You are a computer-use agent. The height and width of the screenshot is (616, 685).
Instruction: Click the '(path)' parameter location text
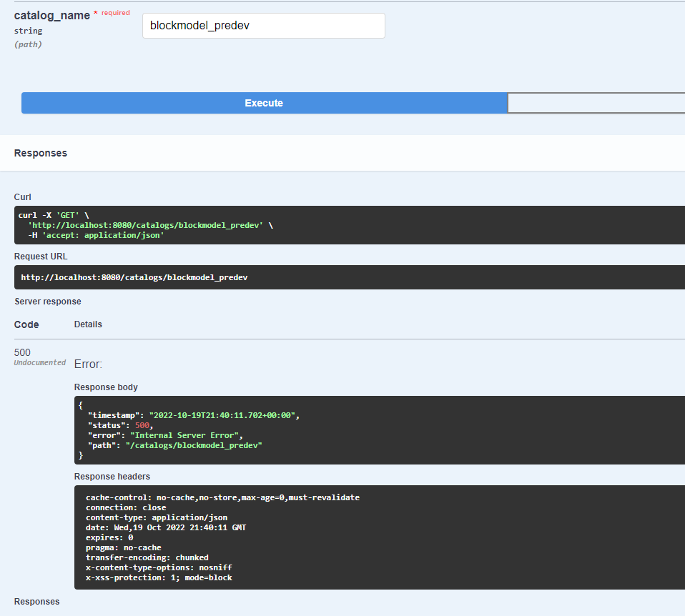point(28,44)
